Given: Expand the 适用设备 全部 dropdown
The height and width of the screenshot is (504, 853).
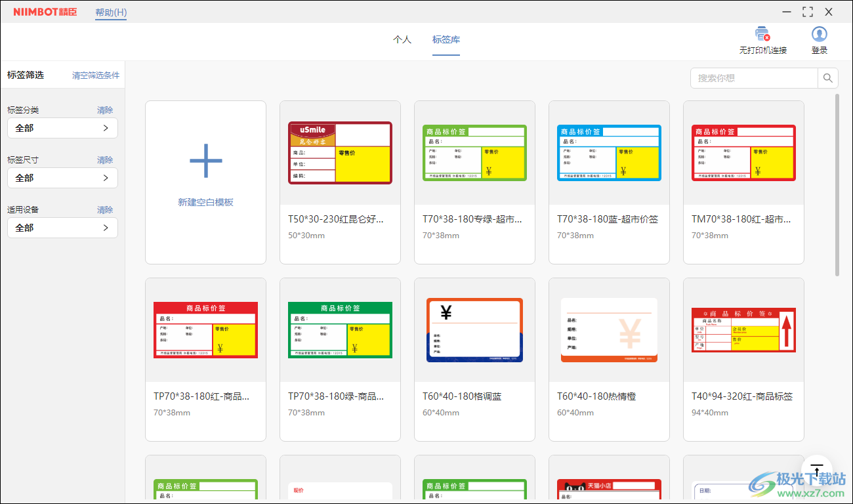Looking at the screenshot, I should tap(62, 228).
